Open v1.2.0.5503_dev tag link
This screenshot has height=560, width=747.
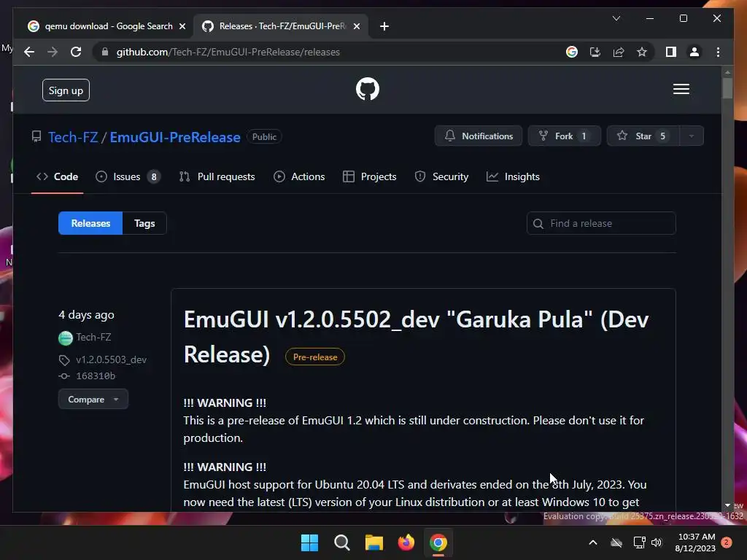tap(111, 360)
